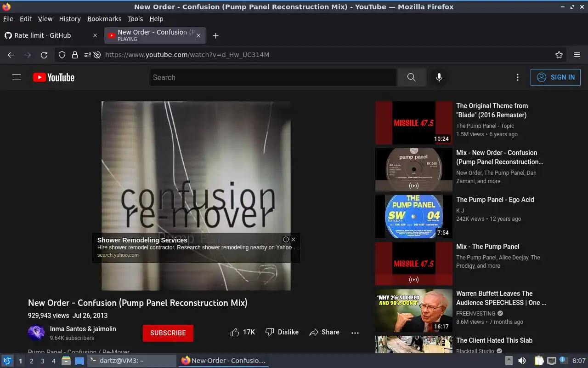Reload the current page
The image size is (588, 368).
click(x=44, y=55)
